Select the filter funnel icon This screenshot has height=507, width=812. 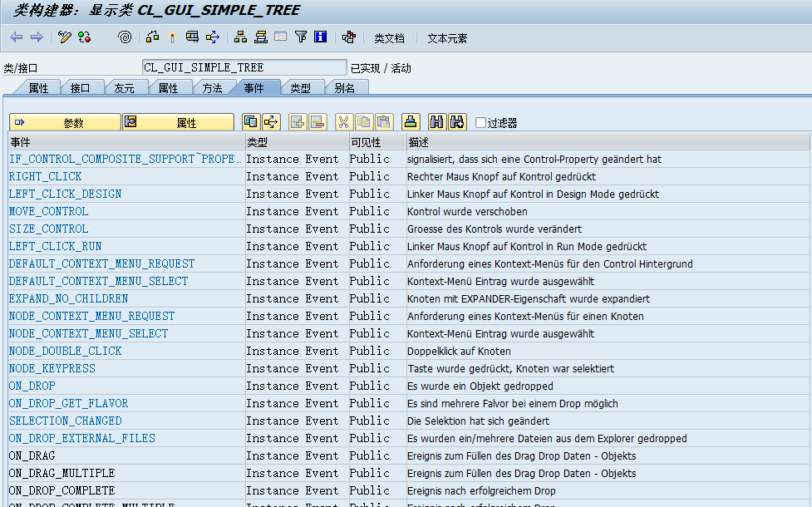pos(300,37)
